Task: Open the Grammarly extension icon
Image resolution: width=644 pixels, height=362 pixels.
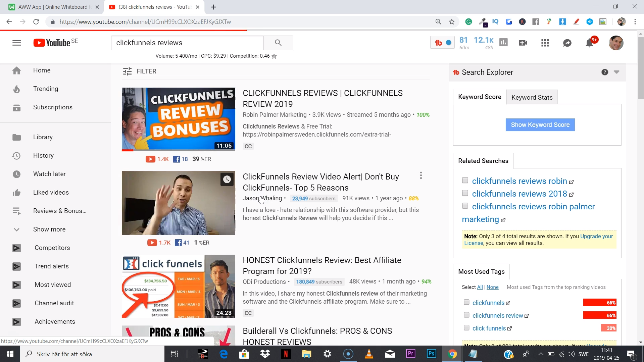Action: pyautogui.click(x=468, y=22)
